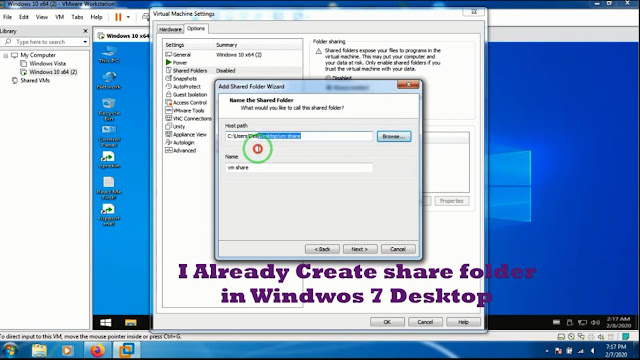Click This PC icon on guest desktop
This screenshot has height=360, width=640.
pyautogui.click(x=109, y=54)
